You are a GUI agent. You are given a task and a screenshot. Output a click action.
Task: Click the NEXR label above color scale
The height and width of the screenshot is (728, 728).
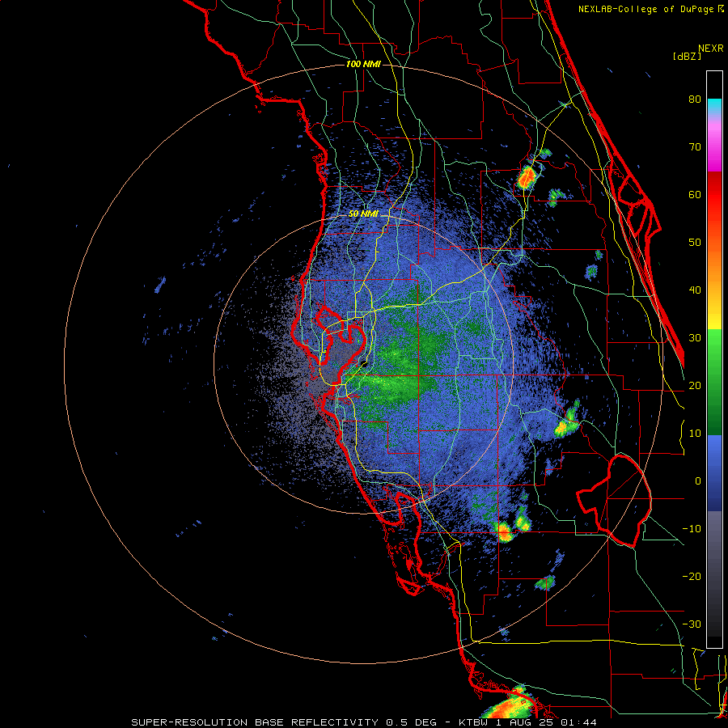(x=710, y=49)
